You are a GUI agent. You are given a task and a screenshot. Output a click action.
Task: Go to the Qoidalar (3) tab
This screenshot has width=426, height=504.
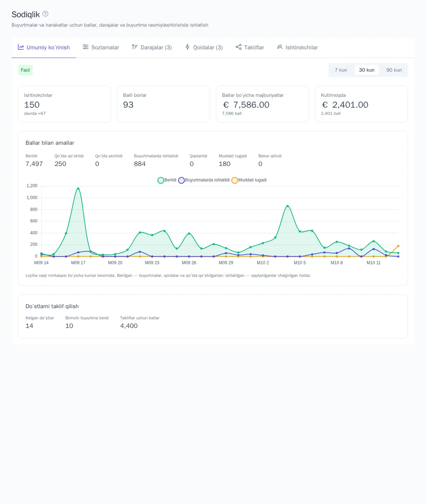click(x=204, y=48)
